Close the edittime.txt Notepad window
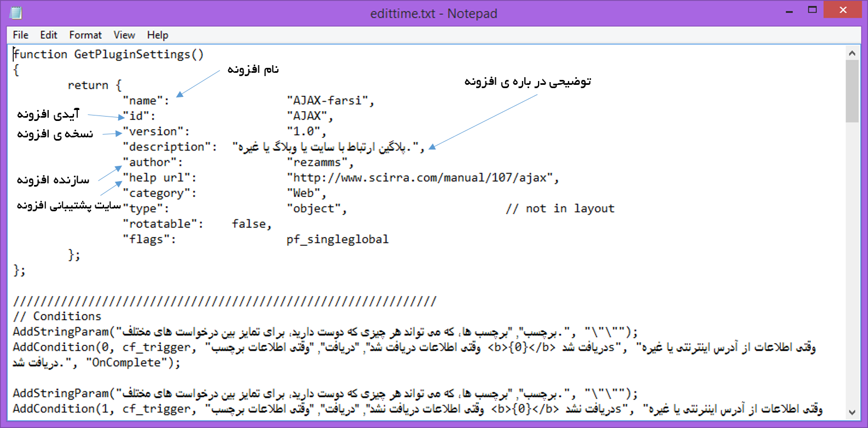This screenshot has width=868, height=428. [842, 10]
